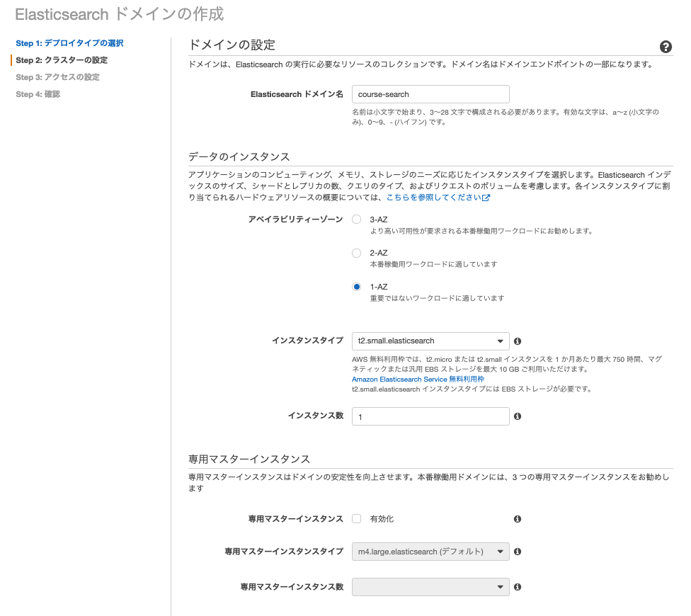Click the アベイラビリティーゾーン label
Image resolution: width=691 pixels, height=616 pixels.
pyautogui.click(x=295, y=219)
